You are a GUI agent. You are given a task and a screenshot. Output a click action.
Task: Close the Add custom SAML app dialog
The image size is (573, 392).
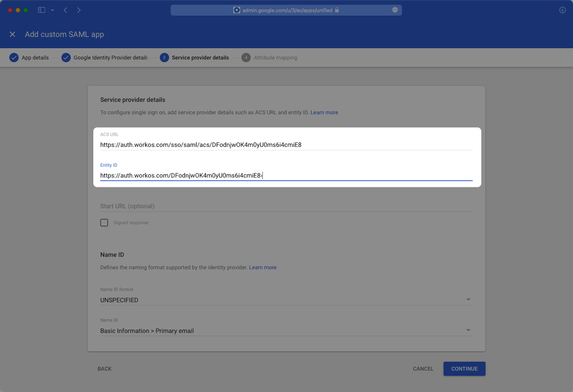tap(12, 34)
